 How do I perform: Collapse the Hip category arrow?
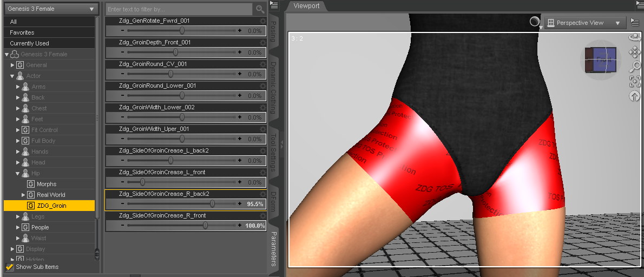coord(18,173)
